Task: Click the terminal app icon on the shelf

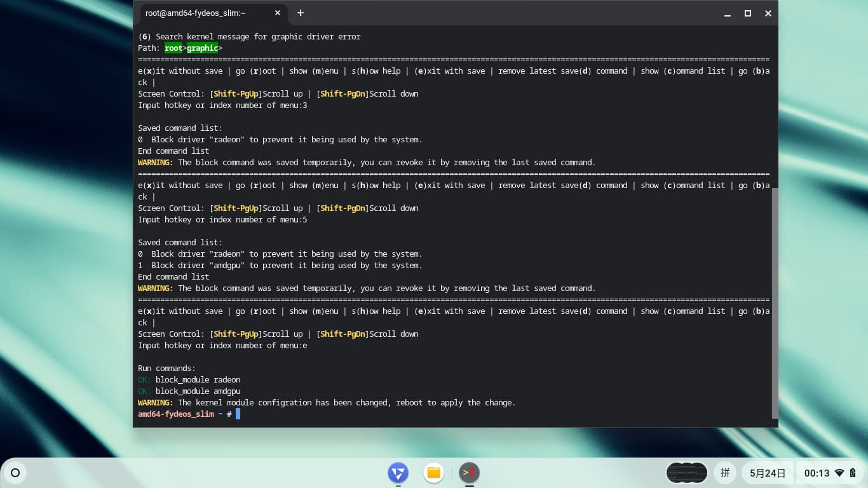Action: click(x=470, y=473)
